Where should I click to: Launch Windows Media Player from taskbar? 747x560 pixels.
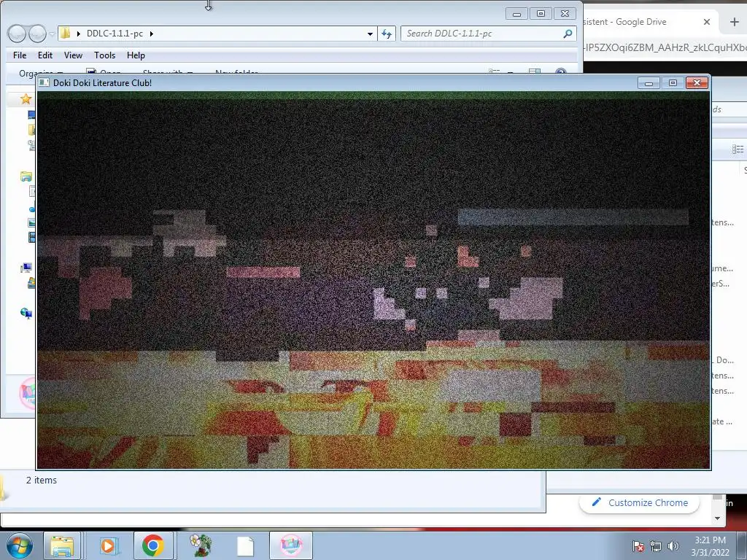point(108,545)
